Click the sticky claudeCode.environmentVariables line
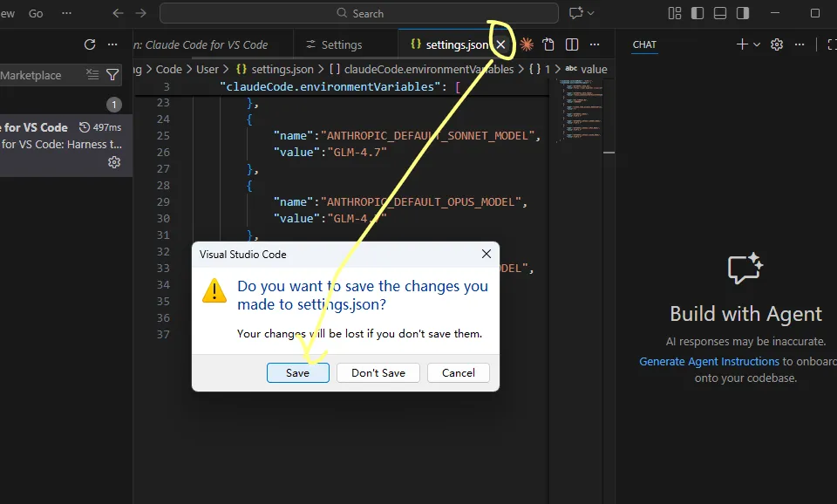 tap(342, 86)
